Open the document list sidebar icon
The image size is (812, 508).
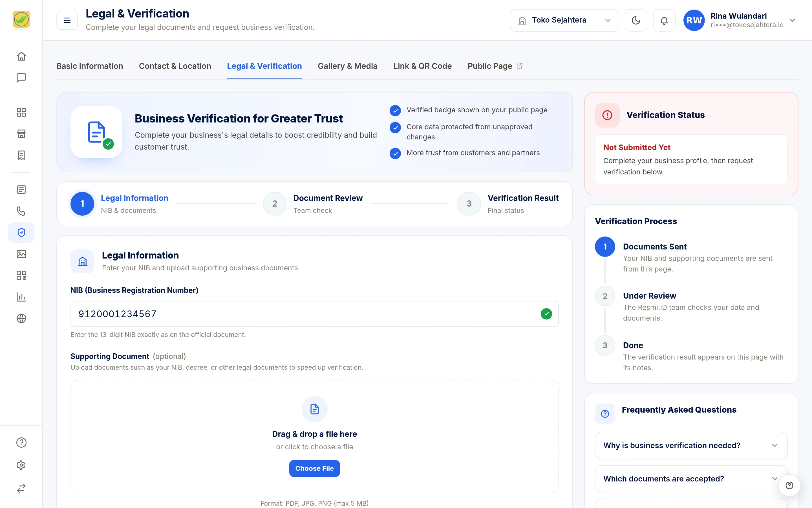coord(21,189)
